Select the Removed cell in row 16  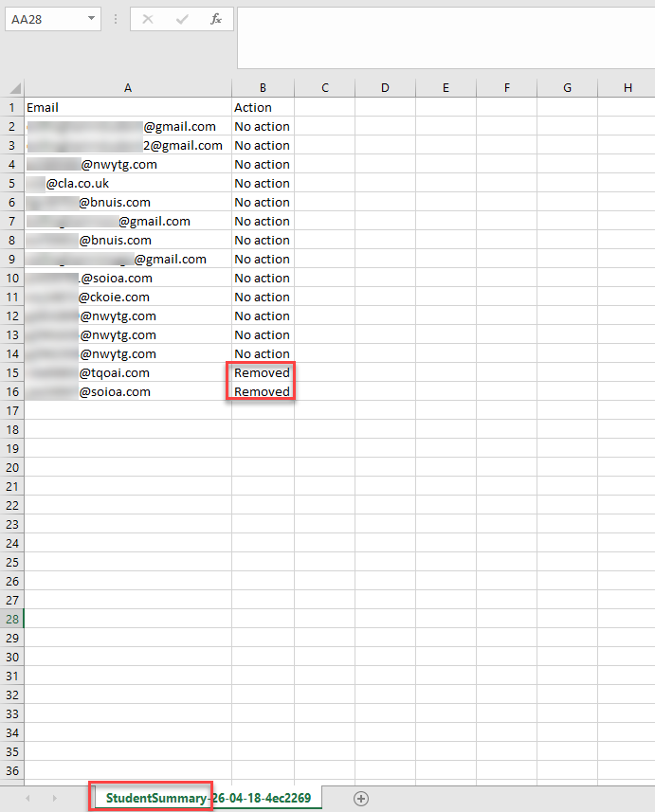[x=263, y=391]
